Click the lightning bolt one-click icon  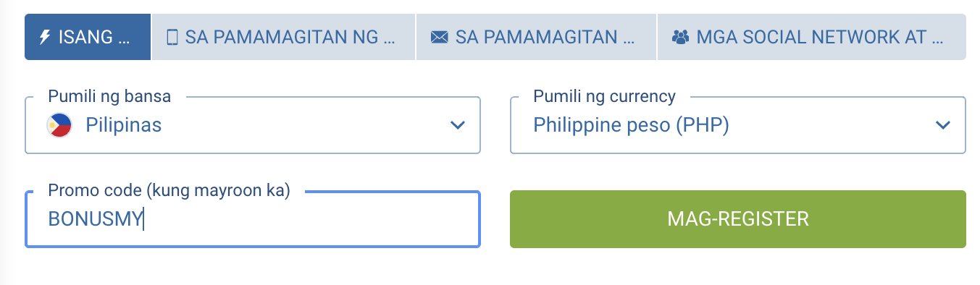pos(44,37)
